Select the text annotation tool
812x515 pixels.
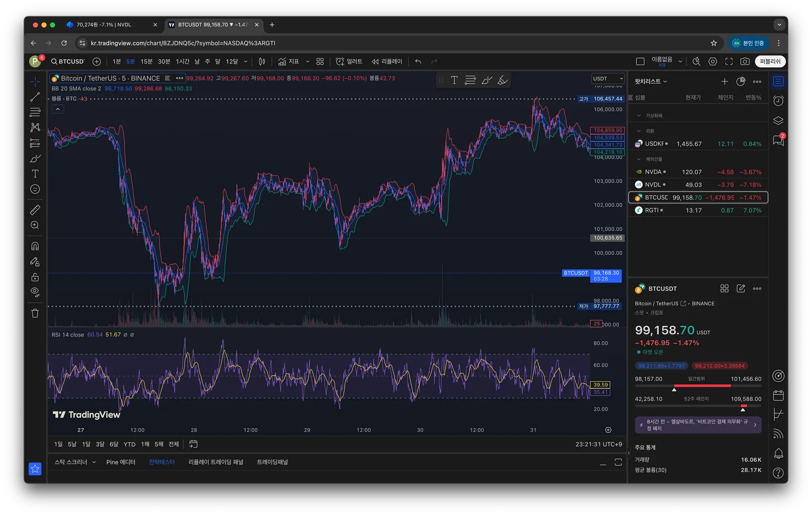click(35, 174)
